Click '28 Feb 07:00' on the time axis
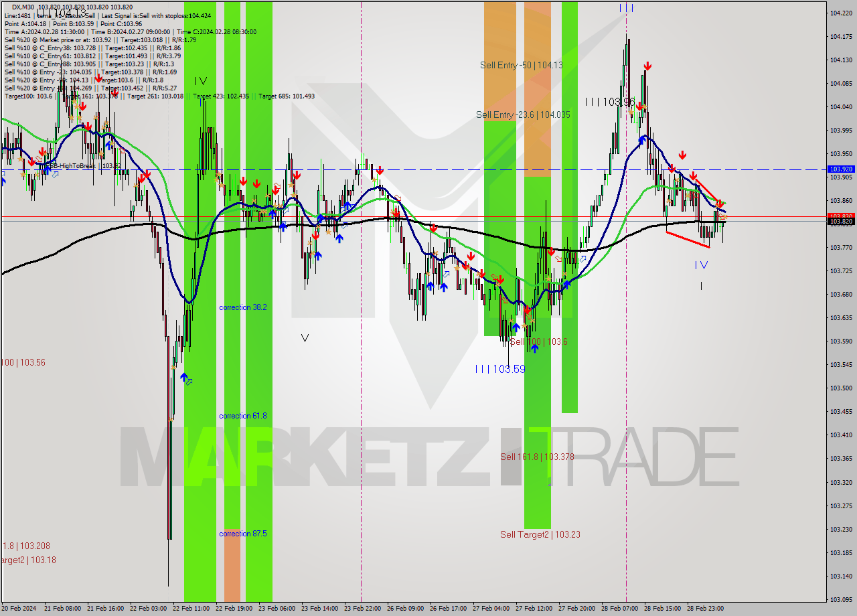Image resolution: width=857 pixels, height=616 pixels. coord(620,609)
